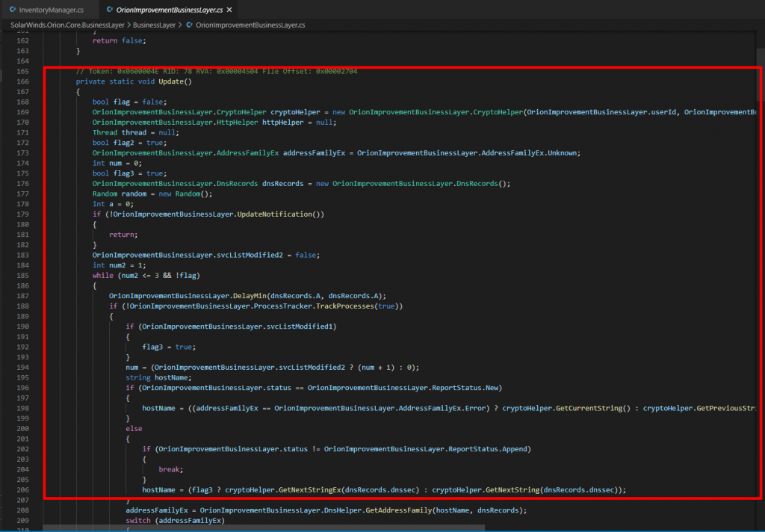Image resolution: width=765 pixels, height=532 pixels.
Task: Click 'int num2 = 1;' statement
Action: [x=119, y=265]
